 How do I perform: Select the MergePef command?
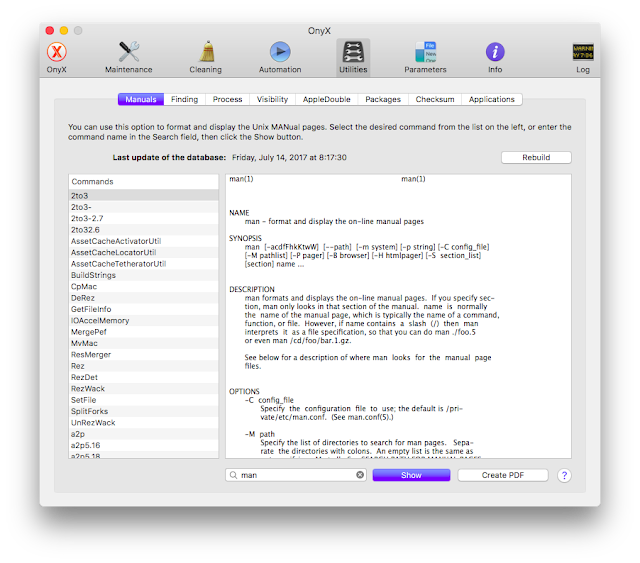pos(143,332)
